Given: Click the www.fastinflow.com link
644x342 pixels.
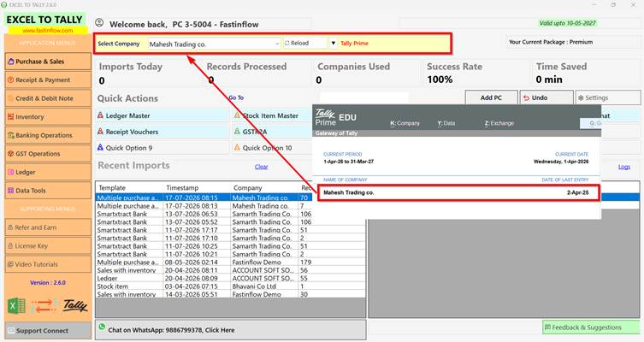Looking at the screenshot, I should coord(48,31).
